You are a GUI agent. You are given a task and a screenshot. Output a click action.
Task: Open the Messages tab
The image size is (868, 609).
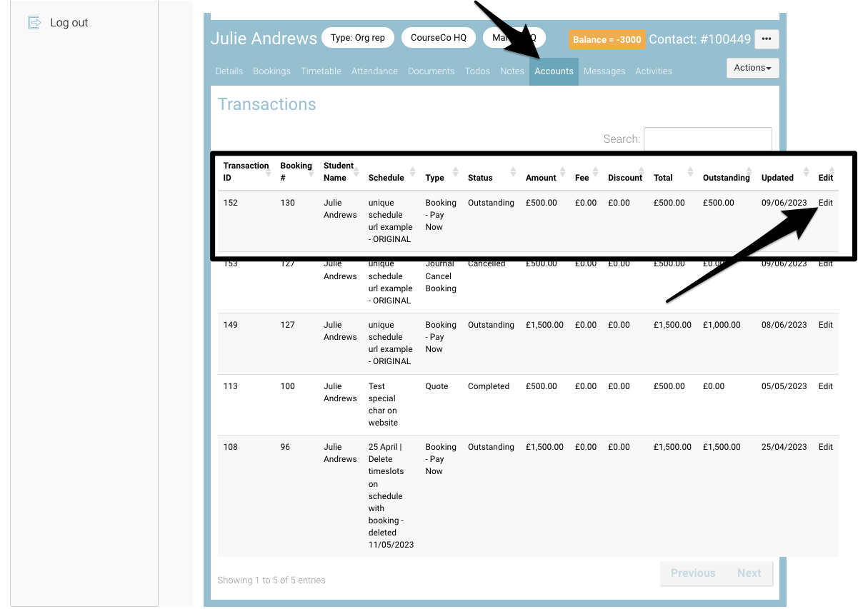604,71
